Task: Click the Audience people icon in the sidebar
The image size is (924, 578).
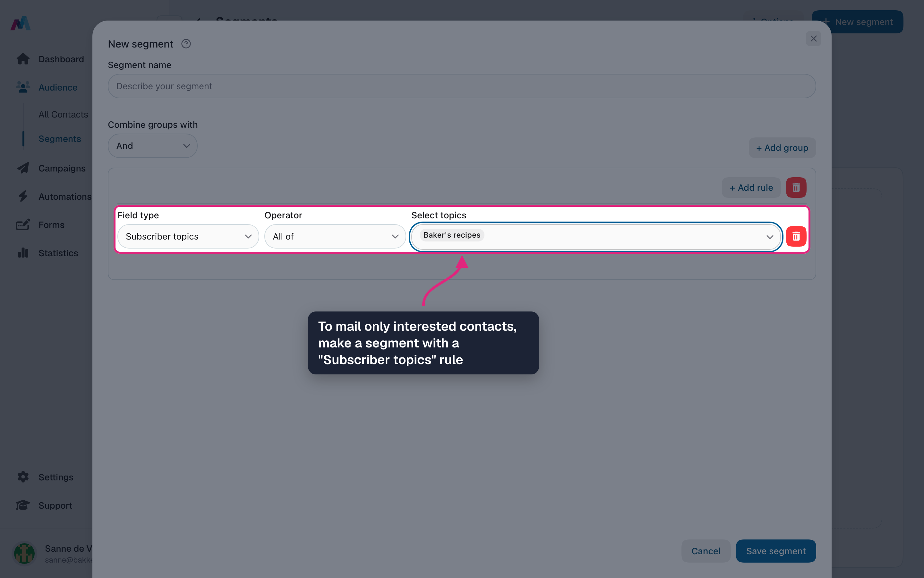Action: (23, 87)
